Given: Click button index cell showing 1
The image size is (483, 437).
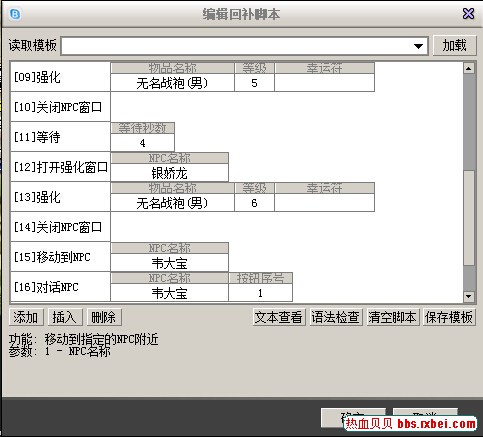Looking at the screenshot, I should tap(260, 293).
